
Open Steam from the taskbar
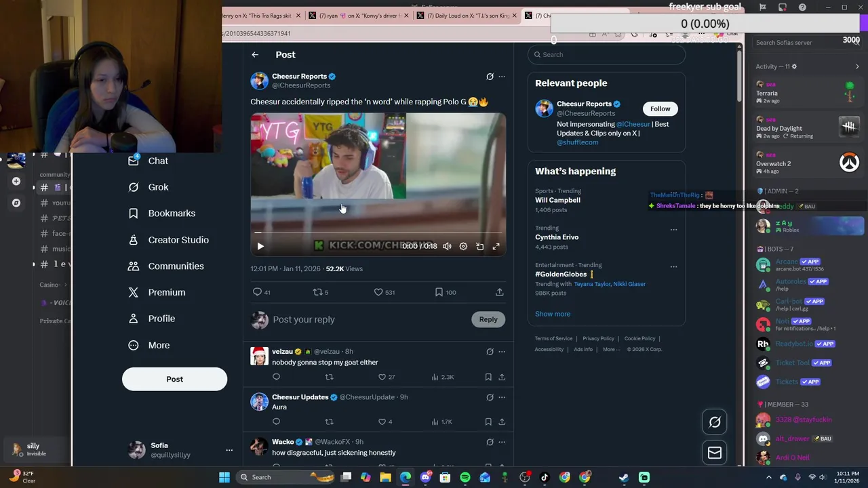[624, 477]
